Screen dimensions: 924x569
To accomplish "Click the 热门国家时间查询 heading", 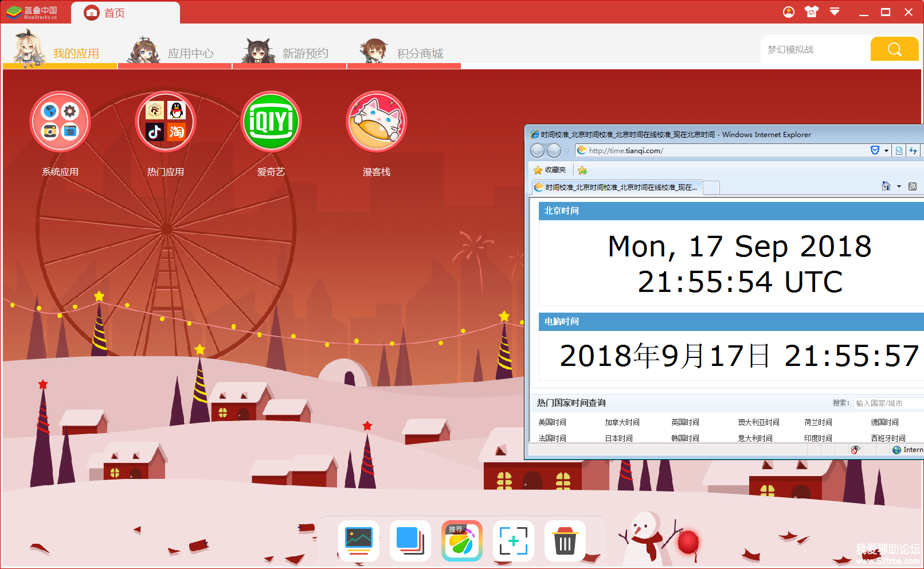I will click(571, 403).
